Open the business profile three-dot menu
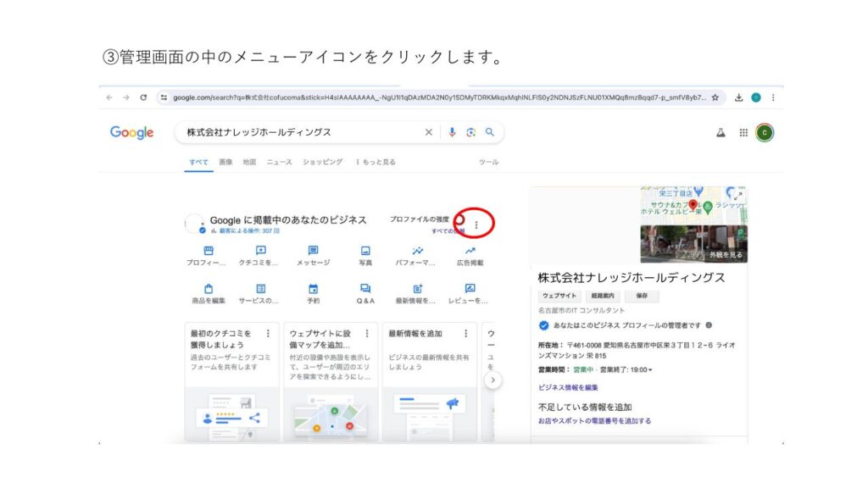 [476, 225]
